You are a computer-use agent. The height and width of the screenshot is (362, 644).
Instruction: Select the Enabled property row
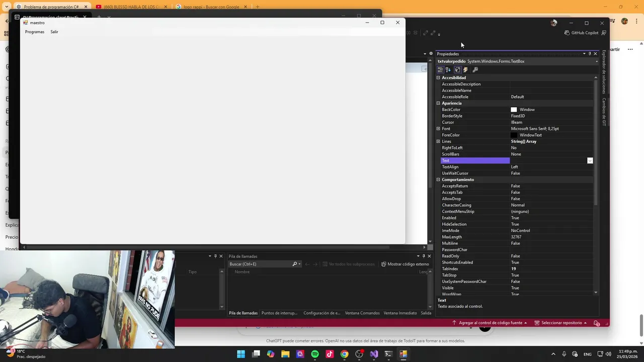click(x=517, y=218)
